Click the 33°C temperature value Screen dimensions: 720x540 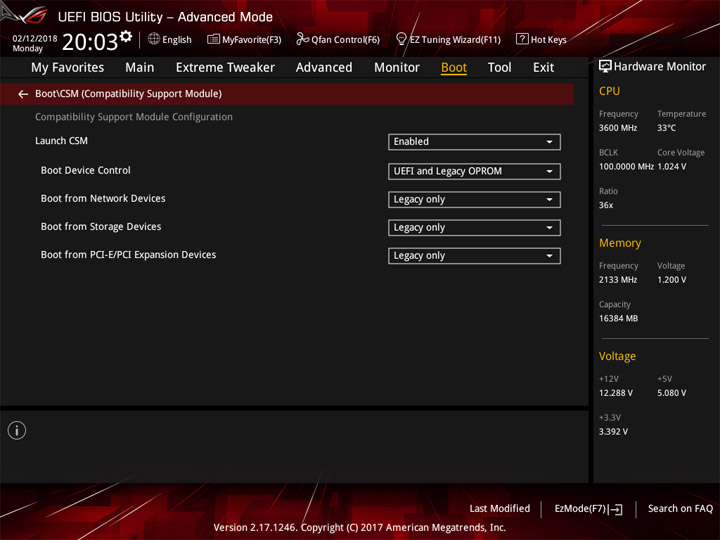[x=666, y=128]
